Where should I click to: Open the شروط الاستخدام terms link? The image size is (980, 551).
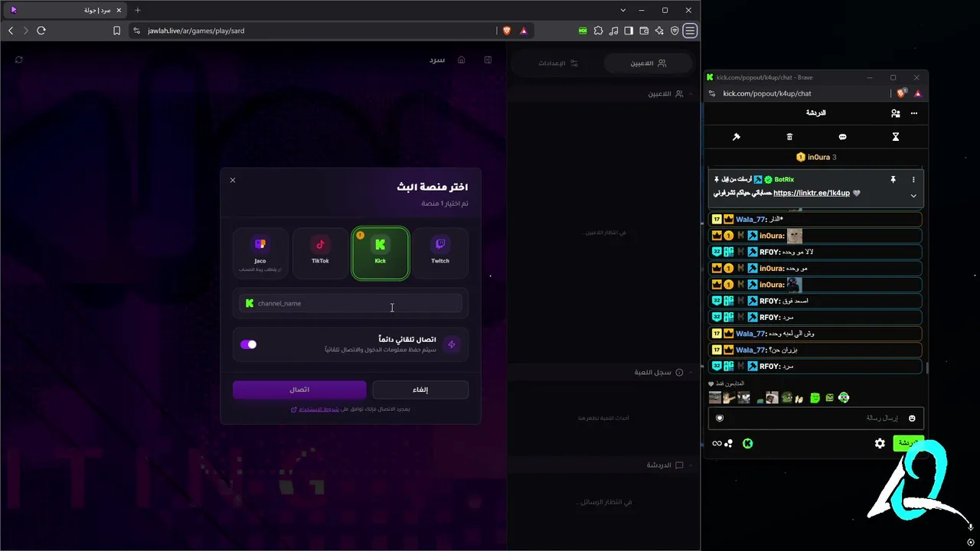click(319, 409)
